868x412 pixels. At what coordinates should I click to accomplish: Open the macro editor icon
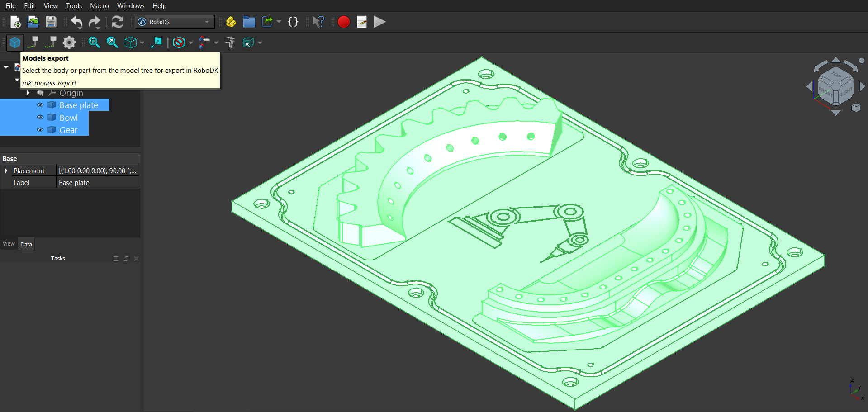361,21
